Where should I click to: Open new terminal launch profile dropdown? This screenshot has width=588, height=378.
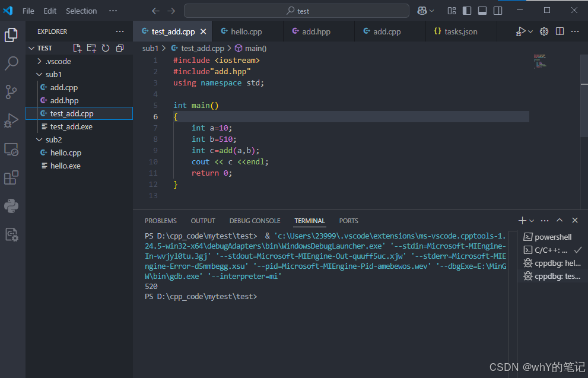pos(532,221)
